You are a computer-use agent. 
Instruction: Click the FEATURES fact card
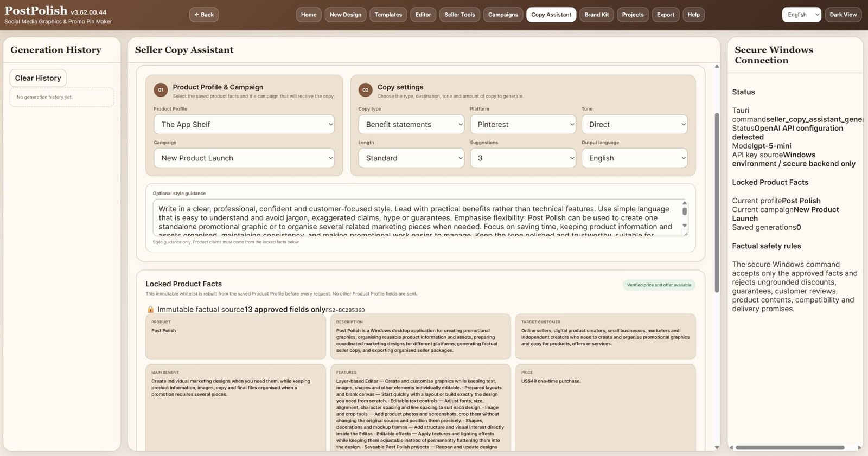(420, 408)
